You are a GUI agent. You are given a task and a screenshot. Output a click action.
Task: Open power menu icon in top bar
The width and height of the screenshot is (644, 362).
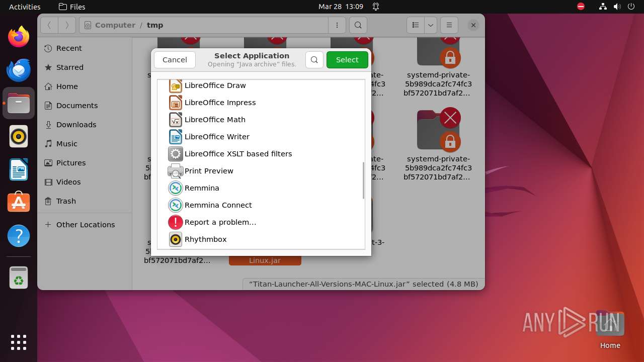coord(631,7)
